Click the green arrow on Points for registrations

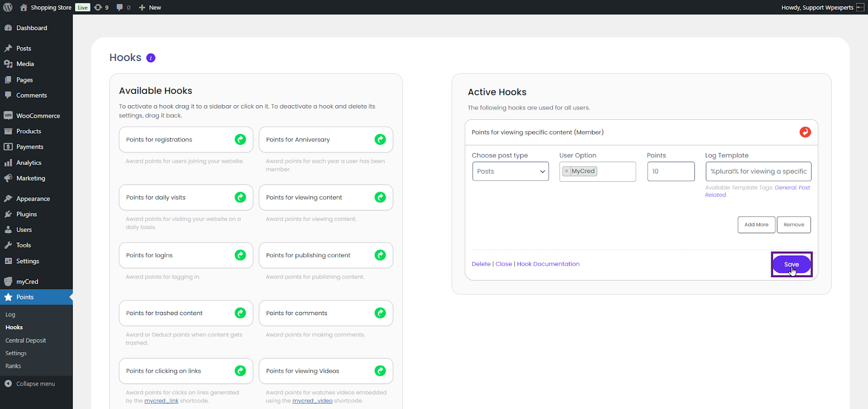coord(240,139)
